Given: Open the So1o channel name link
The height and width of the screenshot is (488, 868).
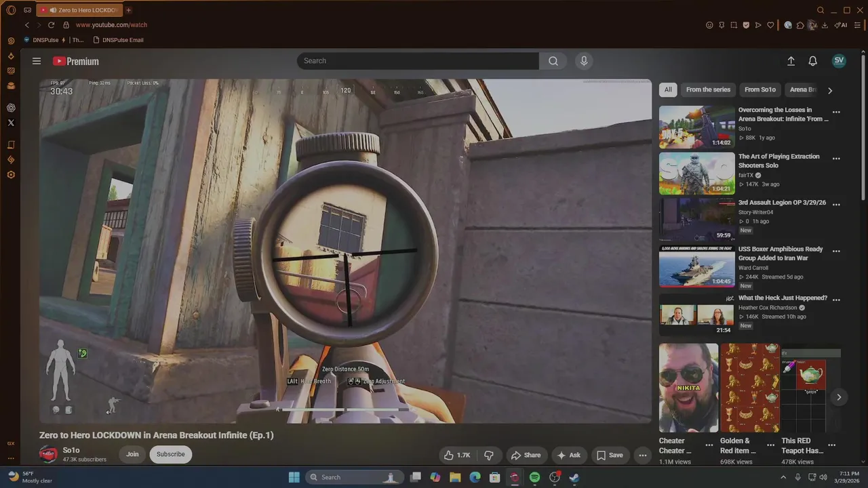Looking at the screenshot, I should click(x=71, y=450).
